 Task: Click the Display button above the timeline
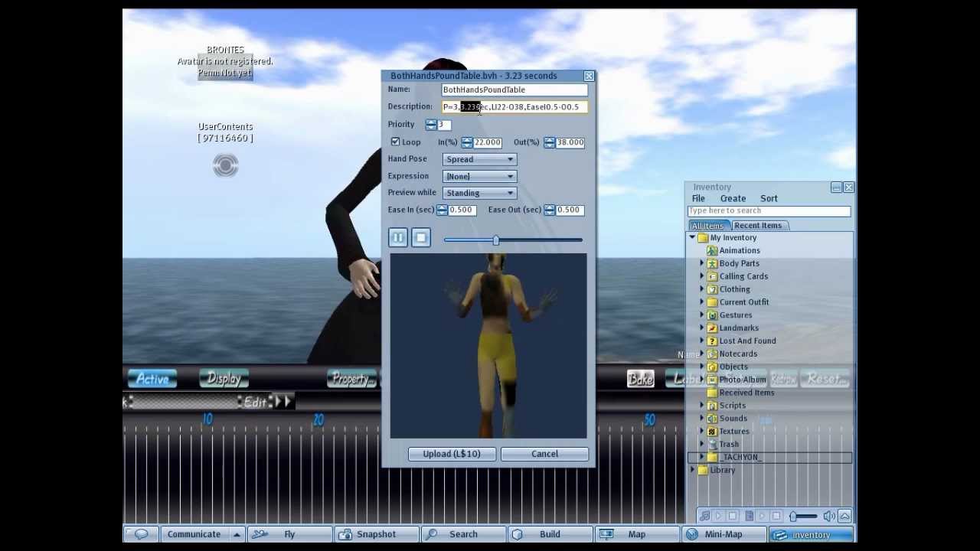(x=224, y=379)
